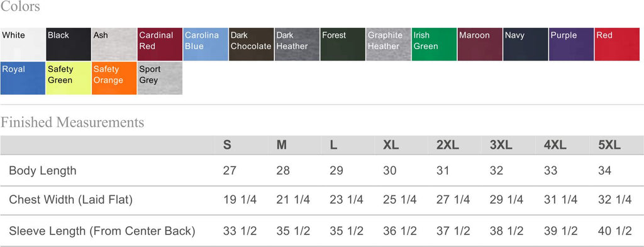Image resolution: width=644 pixels, height=247 pixels.
Task: Click the Maroon color swatch
Action: 480,45
